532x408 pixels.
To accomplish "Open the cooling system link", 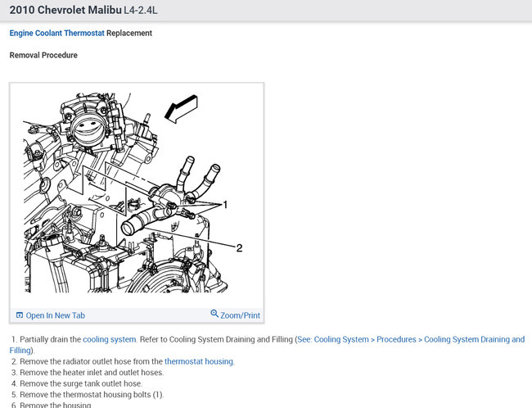I will click(109, 339).
